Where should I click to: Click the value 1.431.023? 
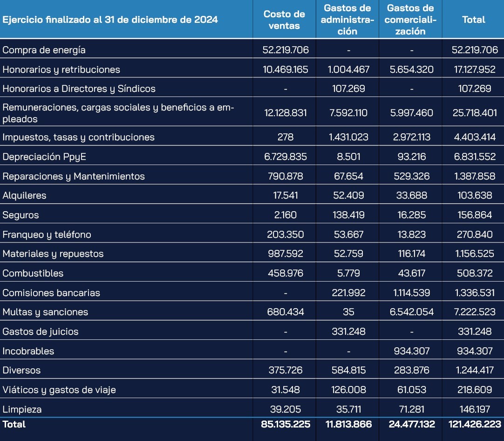pyautogui.click(x=348, y=137)
